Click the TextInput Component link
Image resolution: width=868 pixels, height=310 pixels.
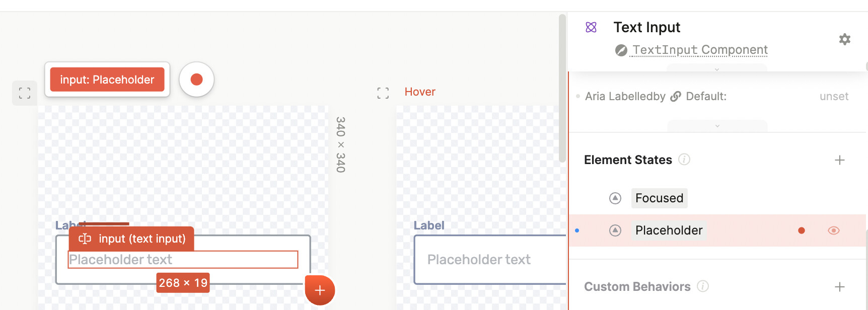click(x=699, y=50)
